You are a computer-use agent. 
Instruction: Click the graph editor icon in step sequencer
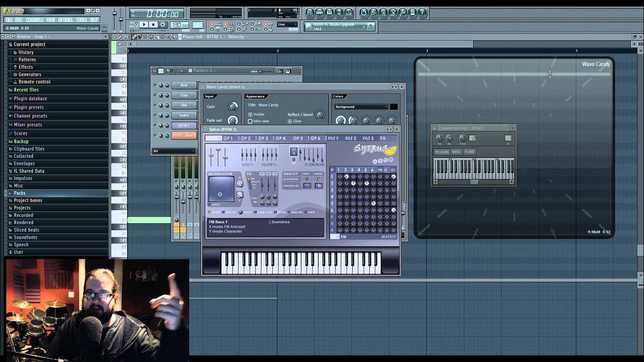279,71
